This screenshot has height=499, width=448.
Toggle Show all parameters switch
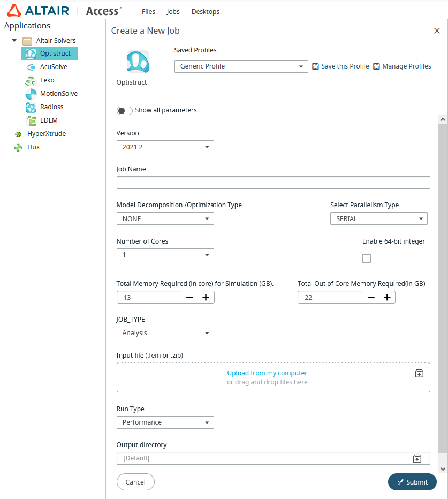(x=125, y=110)
